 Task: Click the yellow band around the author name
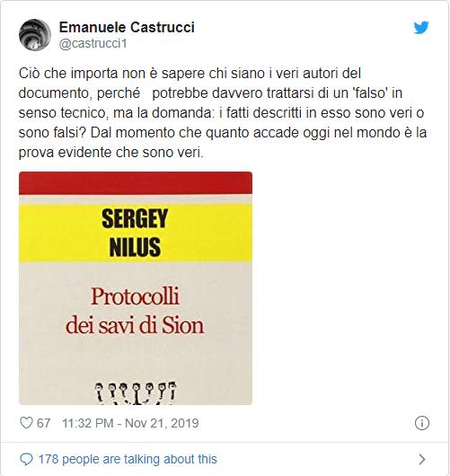pyautogui.click(x=136, y=233)
